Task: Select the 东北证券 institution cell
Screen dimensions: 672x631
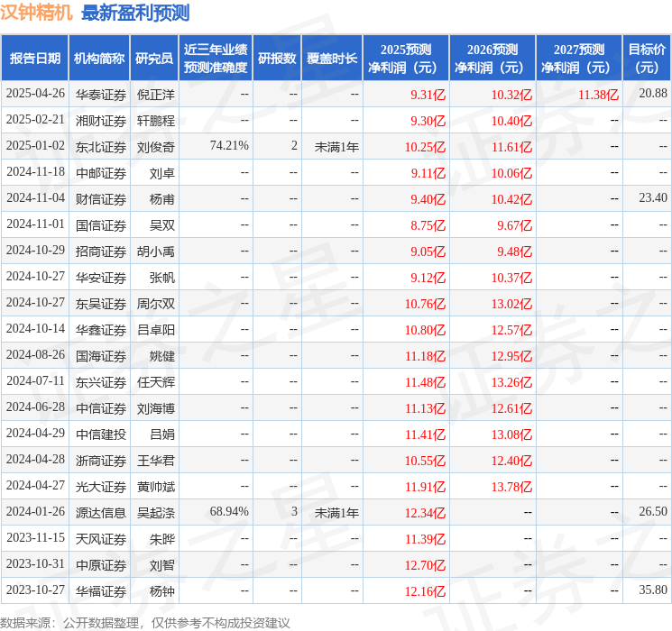Action: pos(101,147)
